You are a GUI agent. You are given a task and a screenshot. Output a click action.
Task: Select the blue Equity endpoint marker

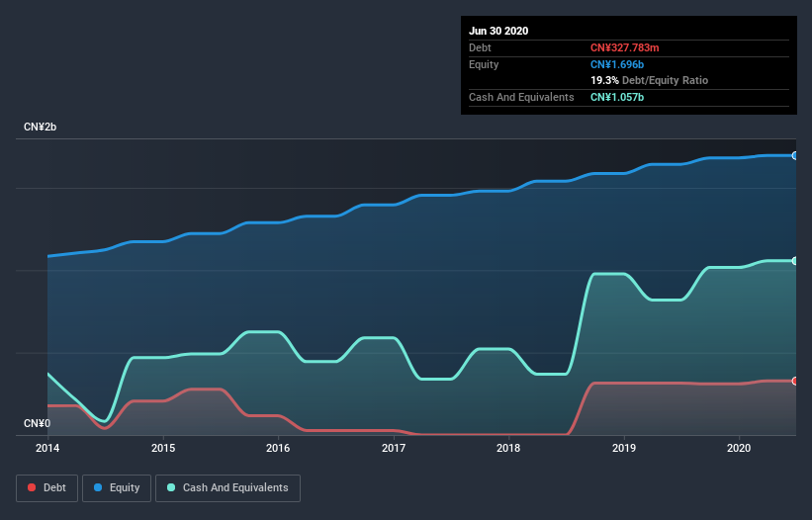[795, 156]
